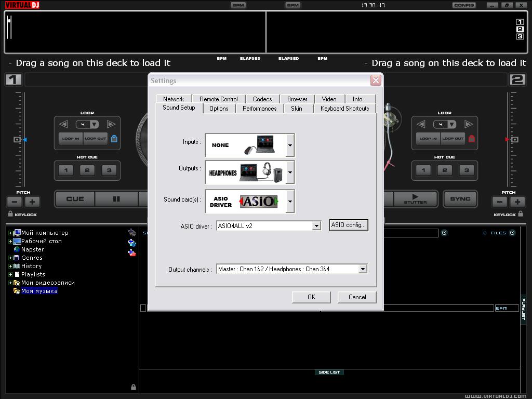The width and height of the screenshot is (532, 399).
Task: Expand the Playlists tree node
Action: (x=10, y=274)
